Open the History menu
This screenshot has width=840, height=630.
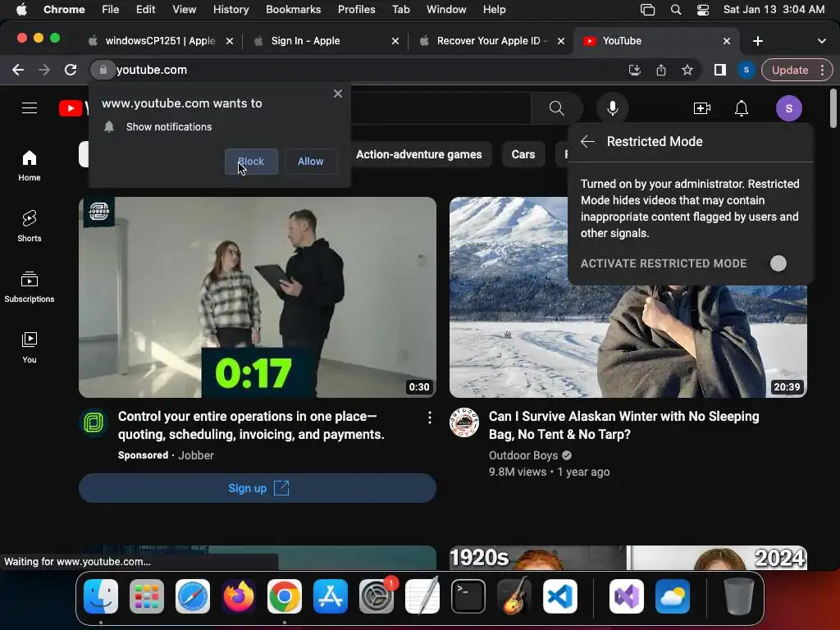pyautogui.click(x=231, y=10)
